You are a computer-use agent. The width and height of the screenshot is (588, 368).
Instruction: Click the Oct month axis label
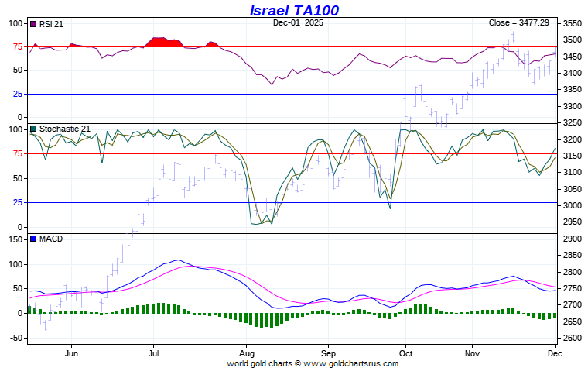point(405,353)
